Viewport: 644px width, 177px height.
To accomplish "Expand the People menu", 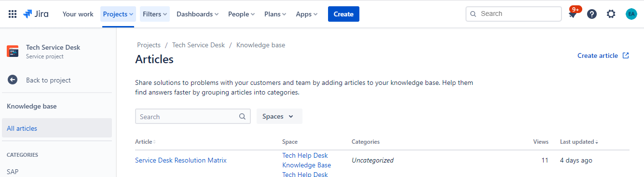I will pos(241,14).
